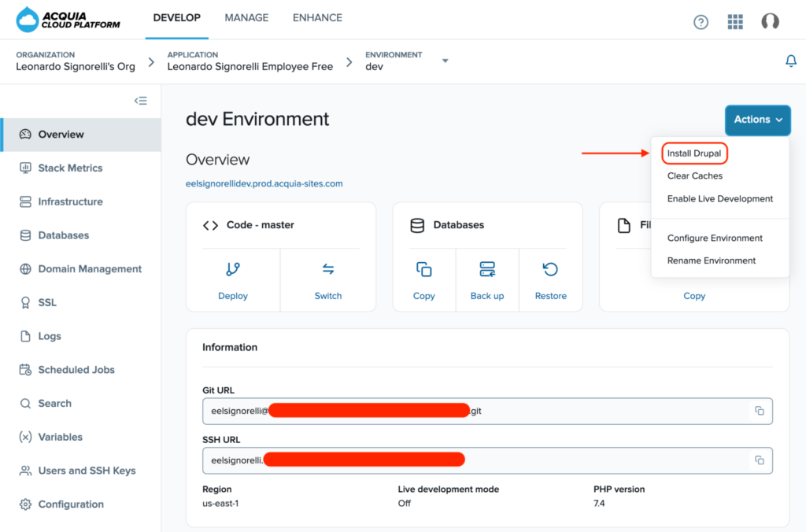Open the notifications bell
The height and width of the screenshot is (532, 806).
point(791,61)
